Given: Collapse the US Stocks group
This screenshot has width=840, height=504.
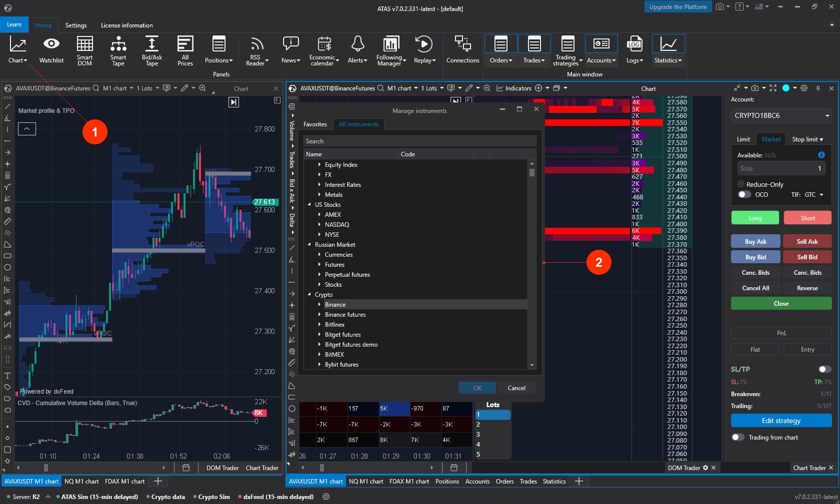Looking at the screenshot, I should pyautogui.click(x=309, y=205).
